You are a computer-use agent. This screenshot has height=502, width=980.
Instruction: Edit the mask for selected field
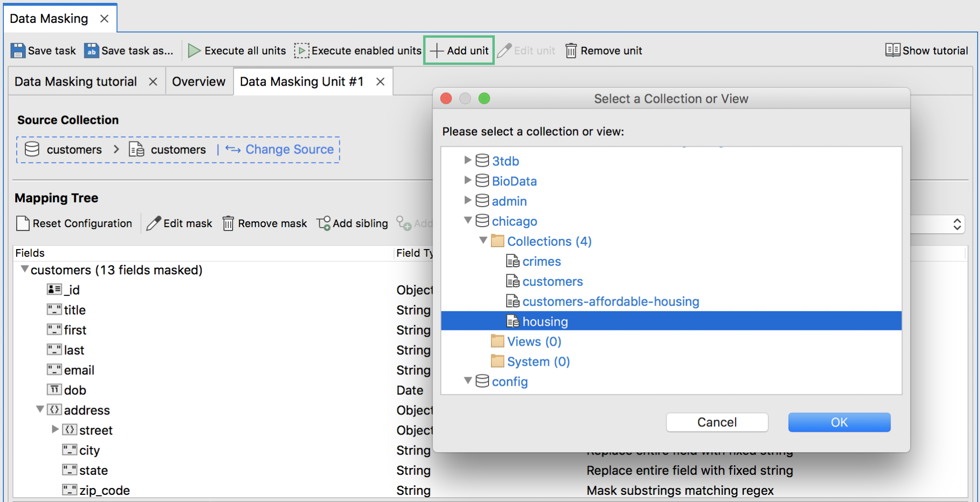(179, 223)
